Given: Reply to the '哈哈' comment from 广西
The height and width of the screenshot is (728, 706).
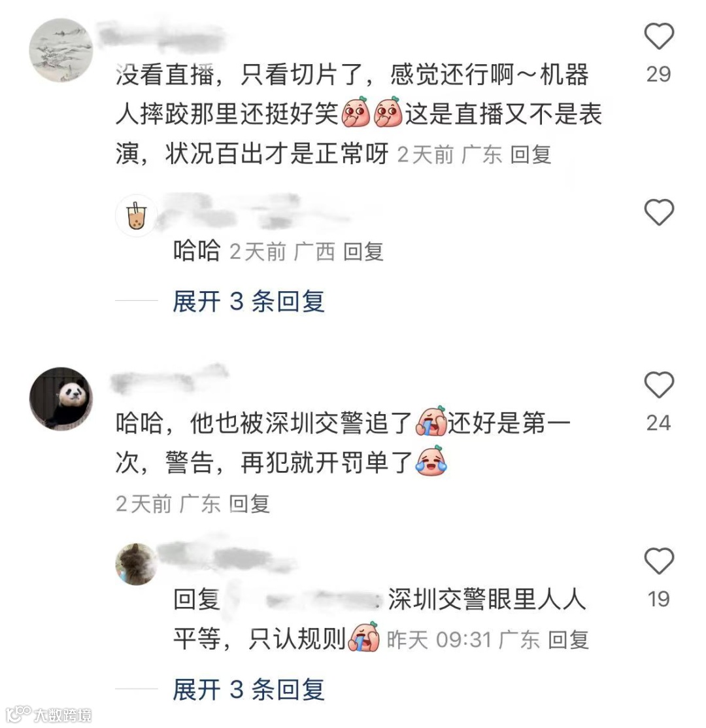Looking at the screenshot, I should (x=363, y=252).
